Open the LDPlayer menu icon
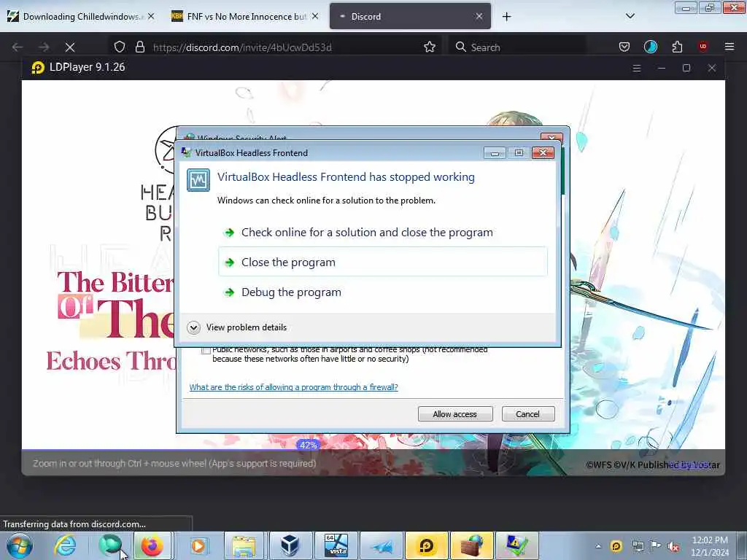The width and height of the screenshot is (747, 560). click(x=636, y=68)
